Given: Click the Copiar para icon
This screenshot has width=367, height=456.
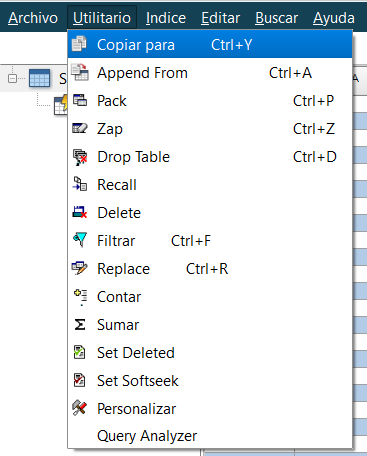Looking at the screenshot, I should [79, 44].
